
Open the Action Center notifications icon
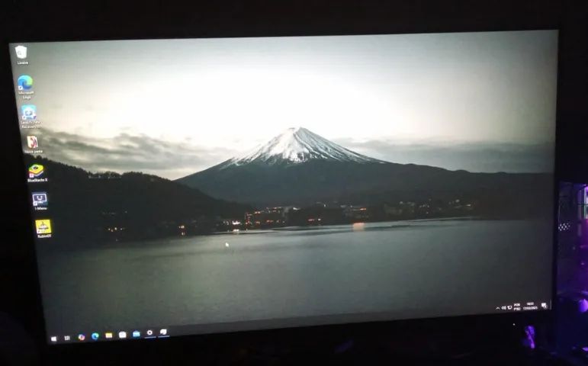pos(544,305)
